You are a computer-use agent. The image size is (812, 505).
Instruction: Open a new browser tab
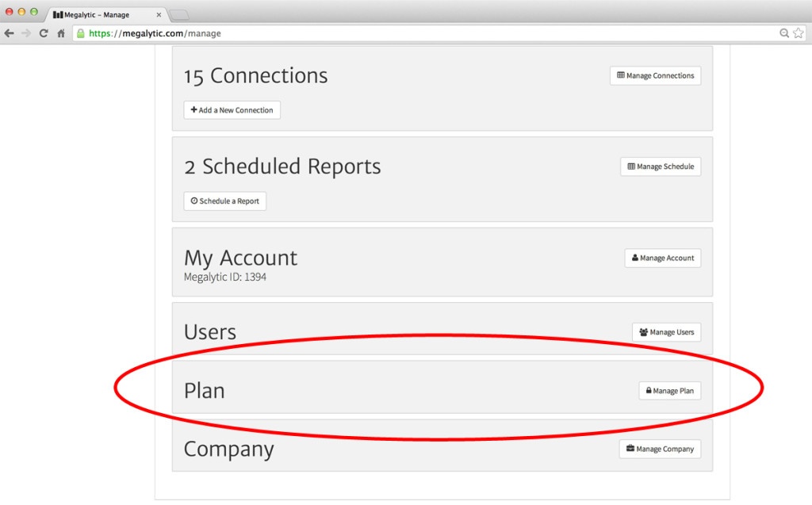(x=178, y=15)
